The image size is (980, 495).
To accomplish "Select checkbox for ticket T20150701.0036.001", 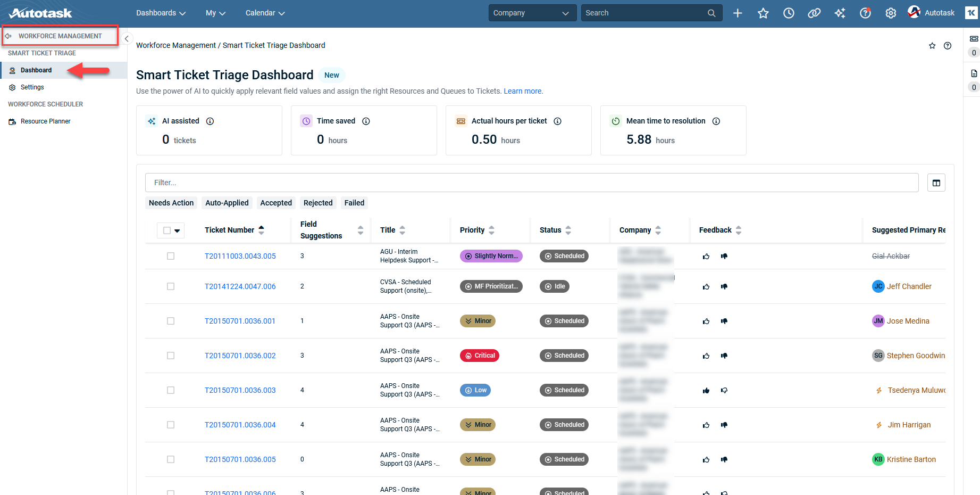I will [171, 321].
